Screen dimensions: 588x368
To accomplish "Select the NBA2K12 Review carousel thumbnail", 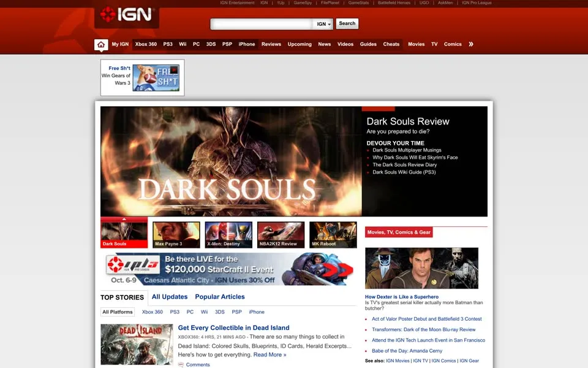I will click(x=281, y=235).
